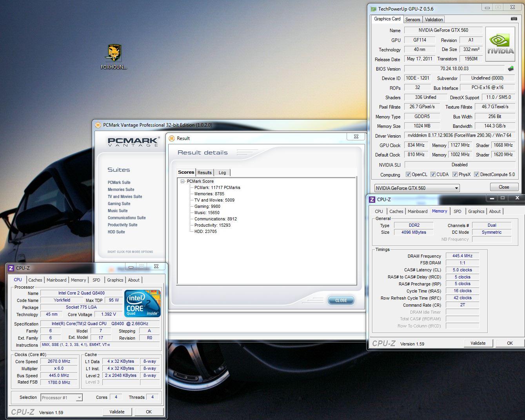Screen dimensions: 525x420
Task: Open the Processor #1 selection dropdown
Action: tap(62, 398)
